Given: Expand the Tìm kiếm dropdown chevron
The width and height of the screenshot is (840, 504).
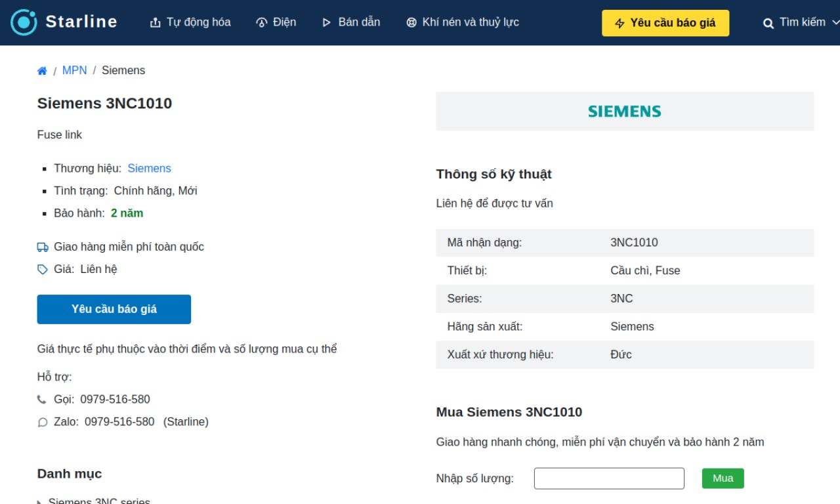Looking at the screenshot, I should pos(835,22).
